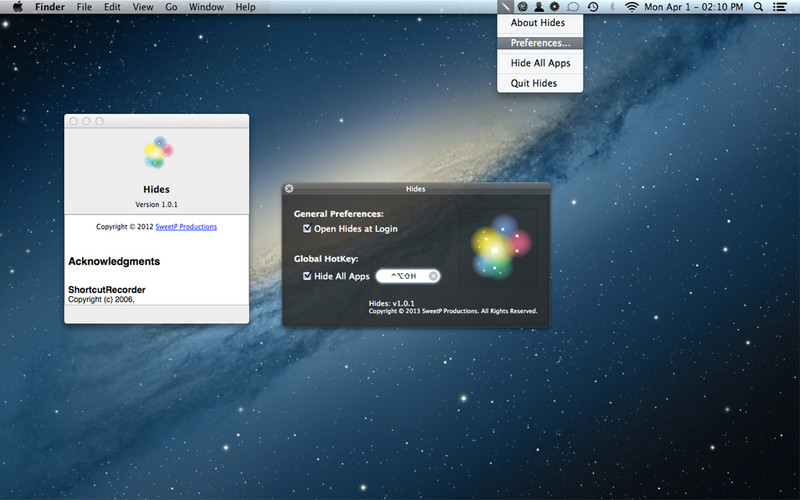Click the Hides title in About window

tap(157, 189)
